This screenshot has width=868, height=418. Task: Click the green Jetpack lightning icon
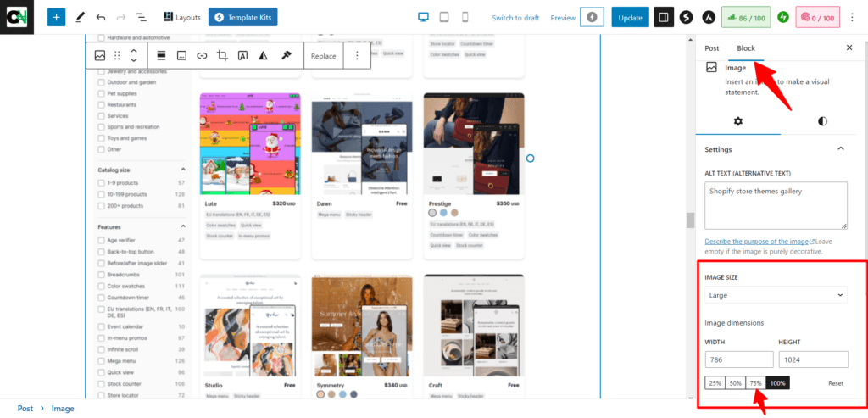click(x=782, y=17)
